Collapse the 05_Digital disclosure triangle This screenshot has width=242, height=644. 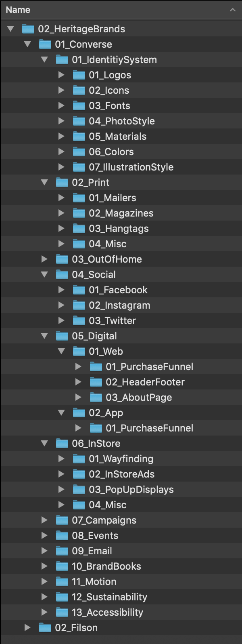click(44, 336)
